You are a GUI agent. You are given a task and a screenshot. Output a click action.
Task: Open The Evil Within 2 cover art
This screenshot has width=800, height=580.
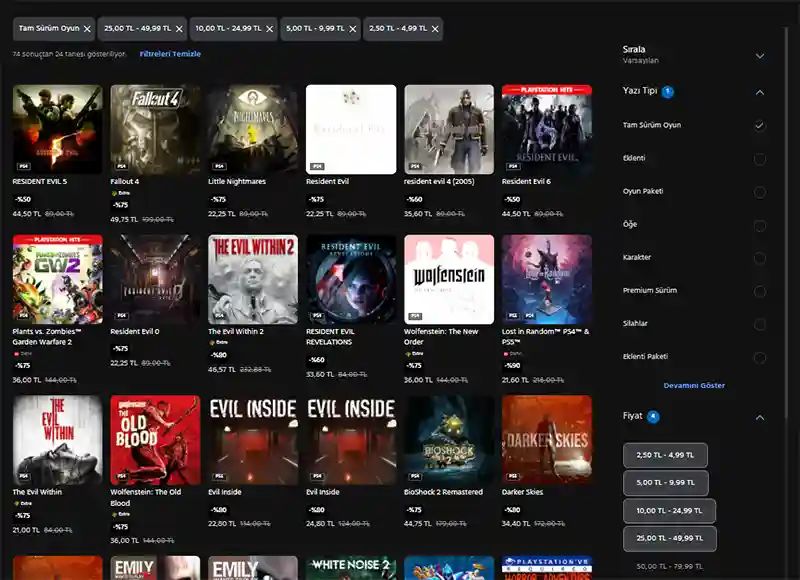pos(253,280)
